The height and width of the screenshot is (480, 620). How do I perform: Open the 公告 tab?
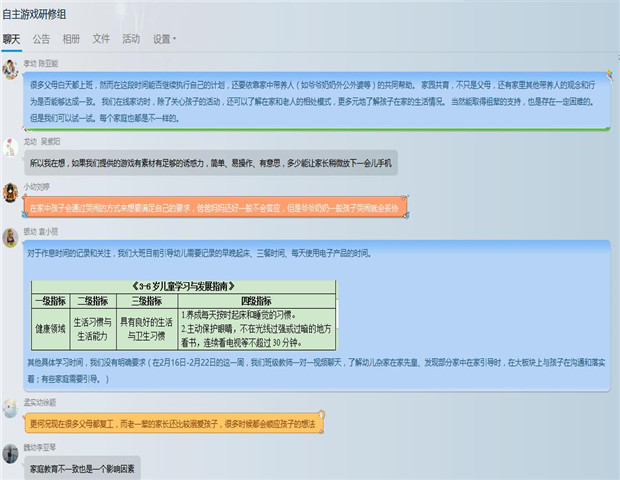click(41, 39)
